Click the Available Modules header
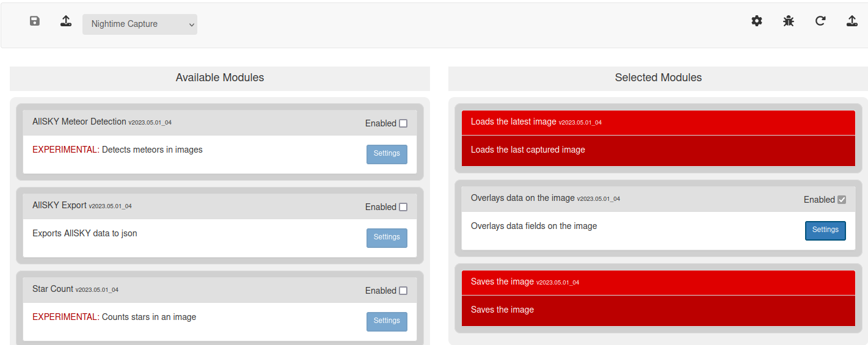The height and width of the screenshot is (345, 868). pyautogui.click(x=220, y=78)
